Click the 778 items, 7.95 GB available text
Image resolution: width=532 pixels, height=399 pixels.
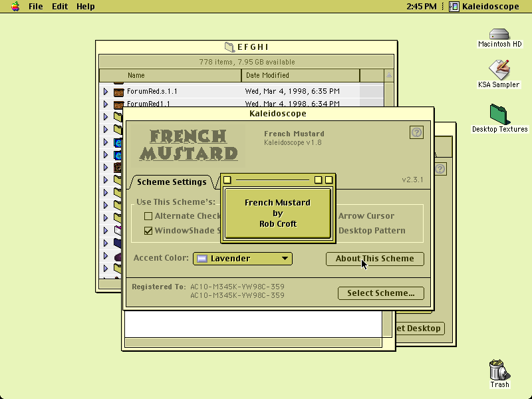247,62
